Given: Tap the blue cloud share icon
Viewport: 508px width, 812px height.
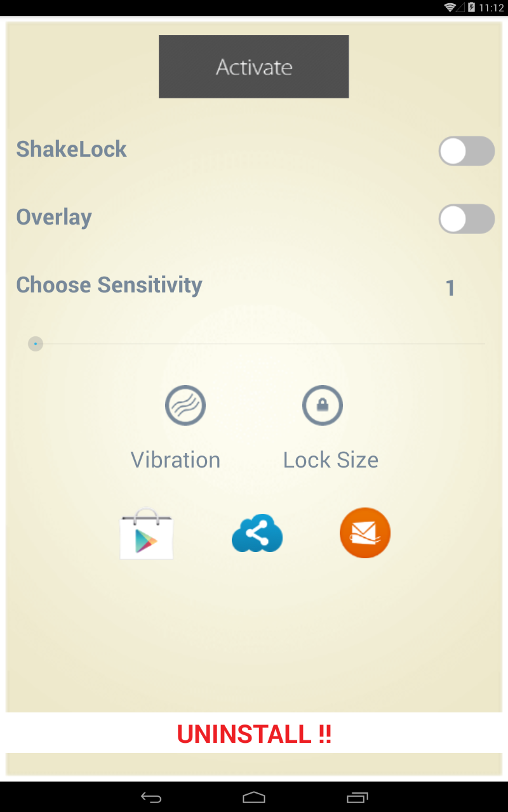Looking at the screenshot, I should tap(257, 534).
